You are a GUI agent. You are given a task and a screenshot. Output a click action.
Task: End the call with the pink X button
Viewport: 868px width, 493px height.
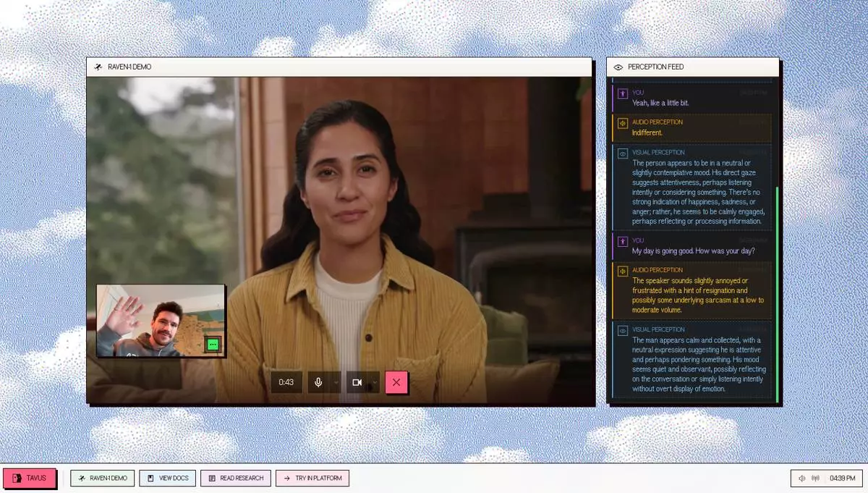pyautogui.click(x=396, y=382)
